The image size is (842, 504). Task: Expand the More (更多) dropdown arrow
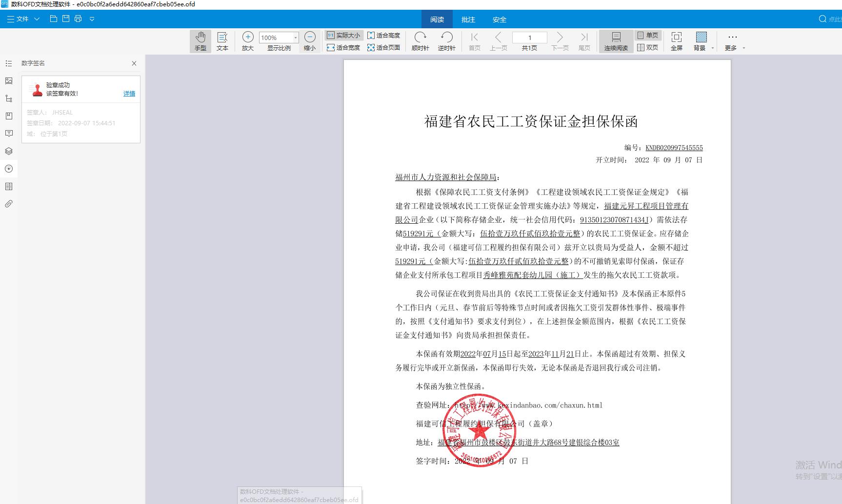(743, 48)
